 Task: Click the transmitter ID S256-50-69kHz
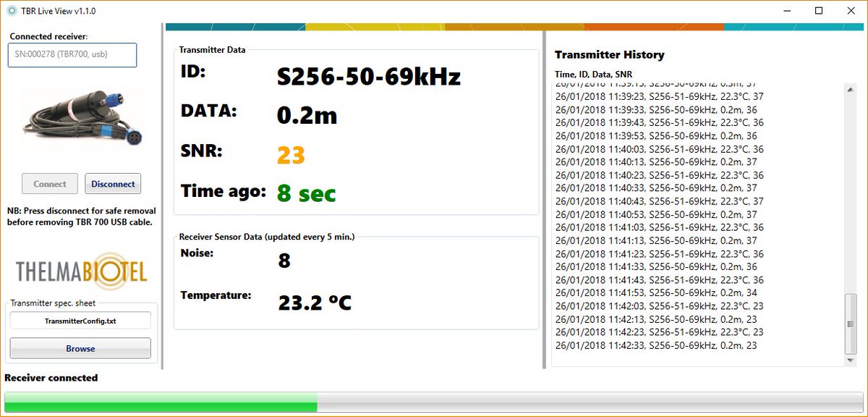(369, 75)
